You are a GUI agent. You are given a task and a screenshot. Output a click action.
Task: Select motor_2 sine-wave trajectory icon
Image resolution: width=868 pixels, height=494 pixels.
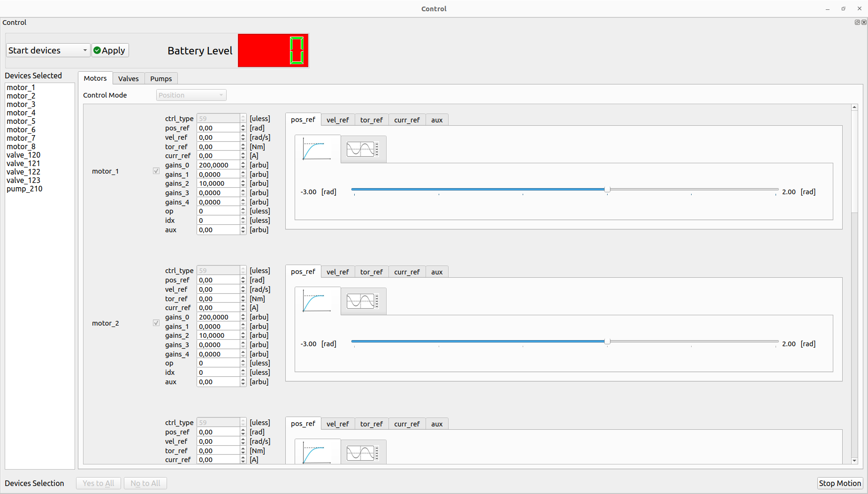click(x=363, y=302)
